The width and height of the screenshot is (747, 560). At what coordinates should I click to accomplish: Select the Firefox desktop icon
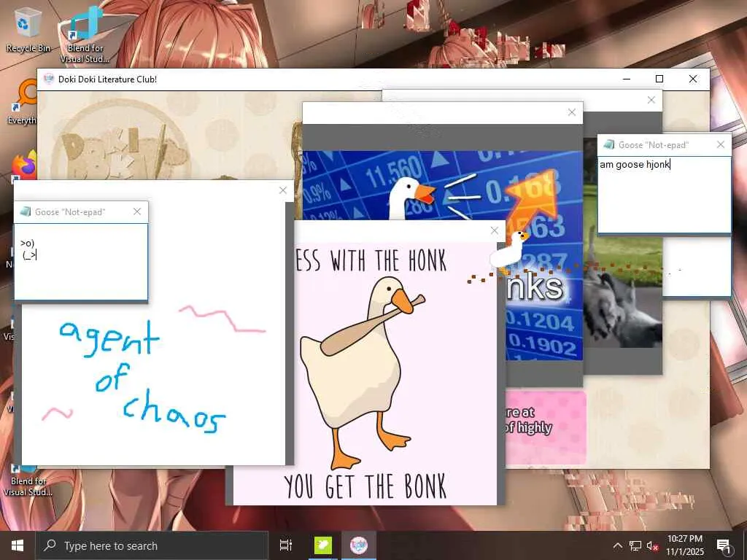[x=24, y=166]
